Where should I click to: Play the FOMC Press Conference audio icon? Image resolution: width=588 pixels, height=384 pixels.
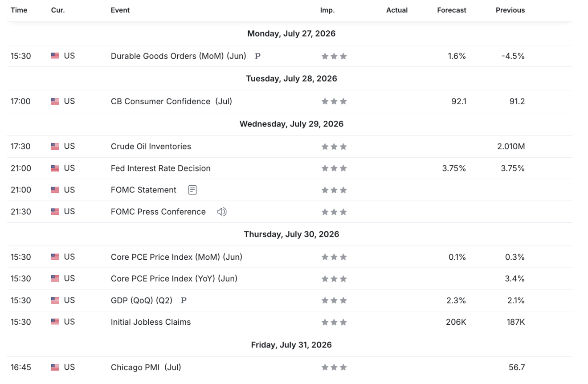point(222,212)
